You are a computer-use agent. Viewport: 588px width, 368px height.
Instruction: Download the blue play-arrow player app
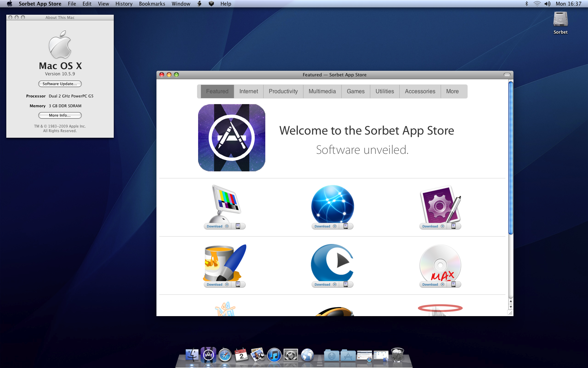tap(322, 284)
